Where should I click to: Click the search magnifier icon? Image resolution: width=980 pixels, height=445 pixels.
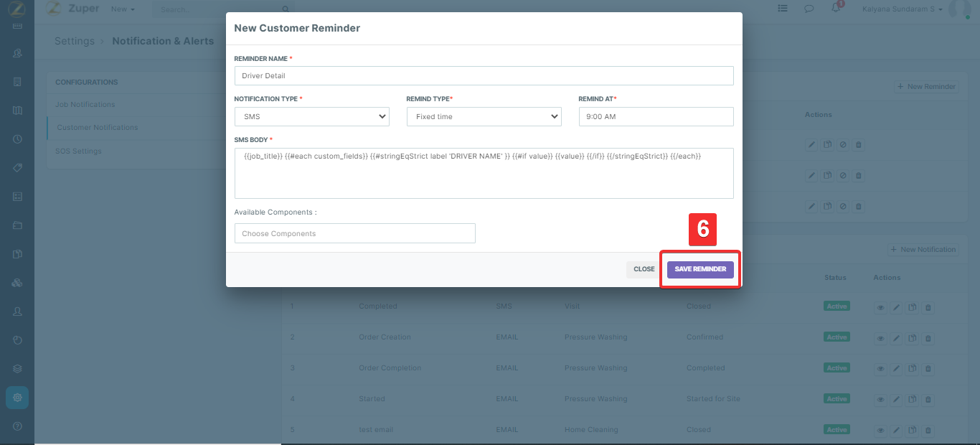point(286,9)
